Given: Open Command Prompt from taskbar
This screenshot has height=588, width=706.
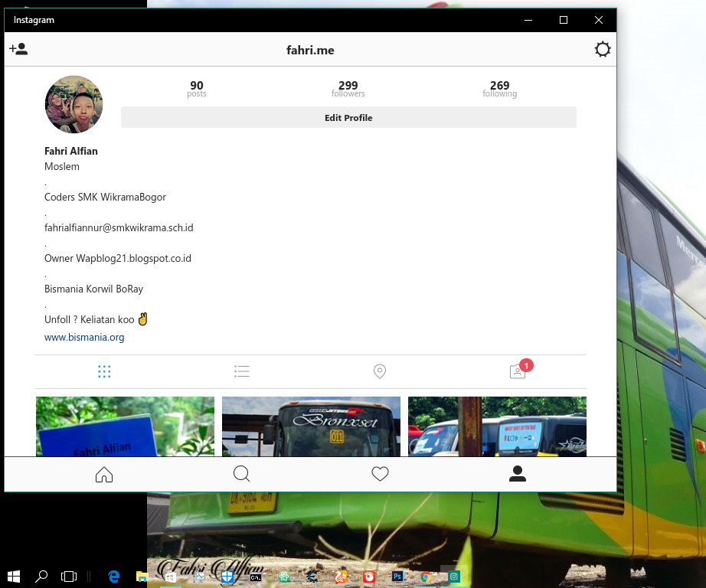Looking at the screenshot, I should tap(255, 577).
